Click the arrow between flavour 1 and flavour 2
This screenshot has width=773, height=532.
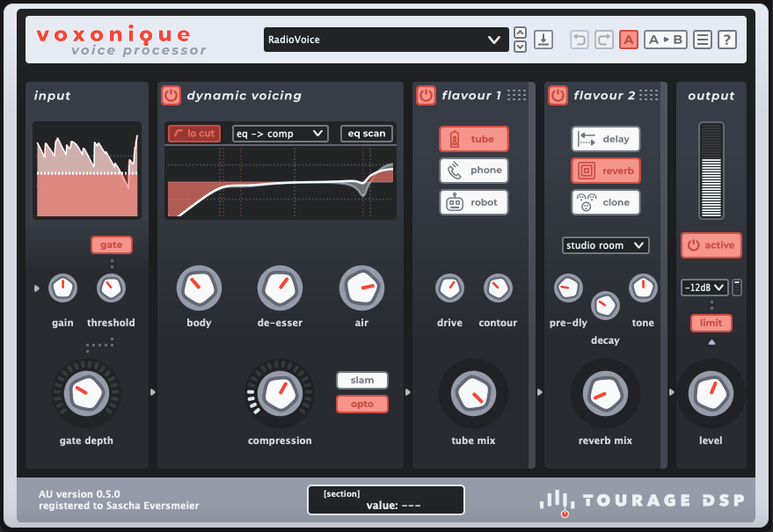click(x=540, y=392)
